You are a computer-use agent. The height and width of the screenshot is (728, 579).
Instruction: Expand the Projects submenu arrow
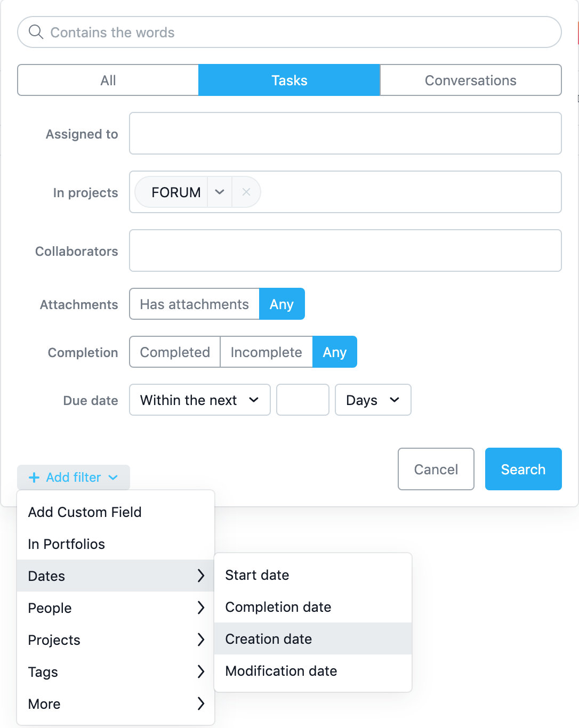coord(201,640)
